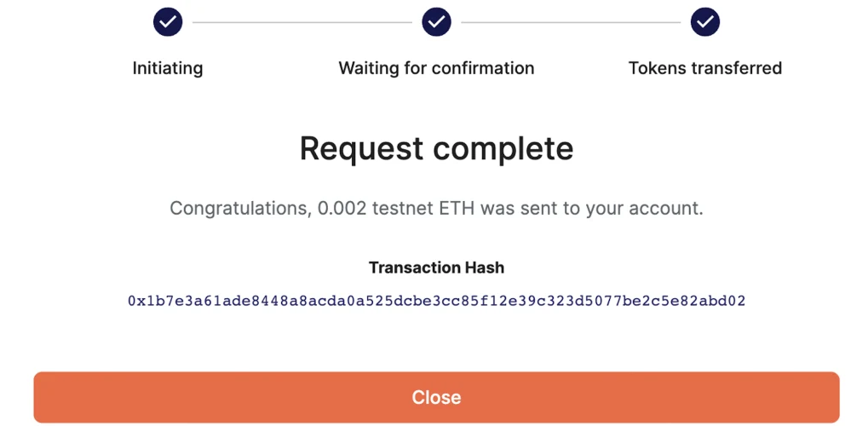Click progress line before Tokens transferred step
The image size is (868, 426).
571,23
